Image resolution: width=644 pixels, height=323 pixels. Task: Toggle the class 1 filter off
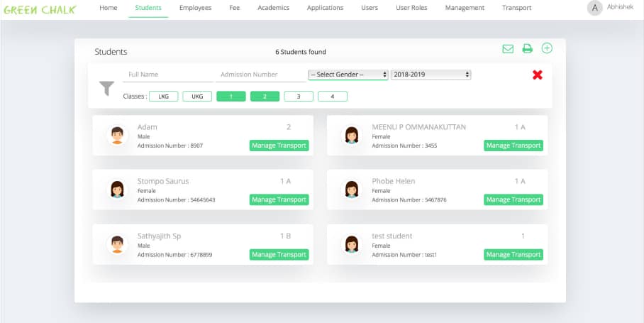click(231, 96)
